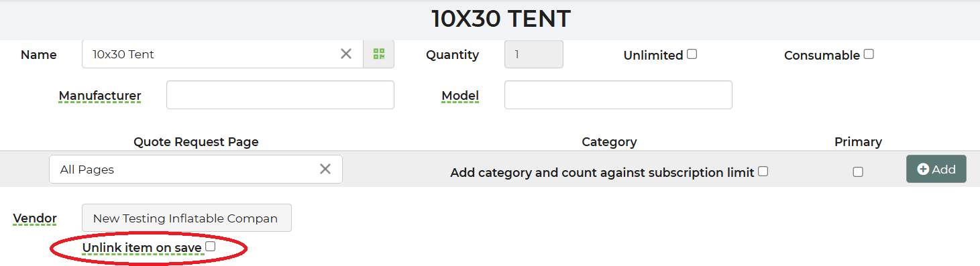
Task: Click the Vendor label link
Action: point(35,218)
